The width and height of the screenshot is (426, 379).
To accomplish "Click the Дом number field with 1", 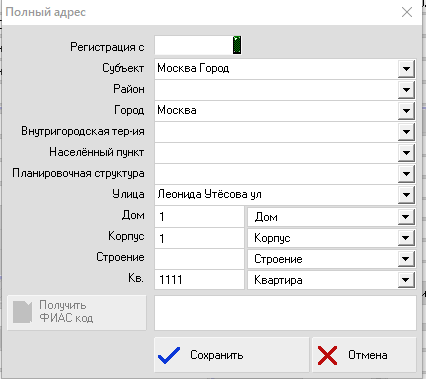I will [x=199, y=217].
